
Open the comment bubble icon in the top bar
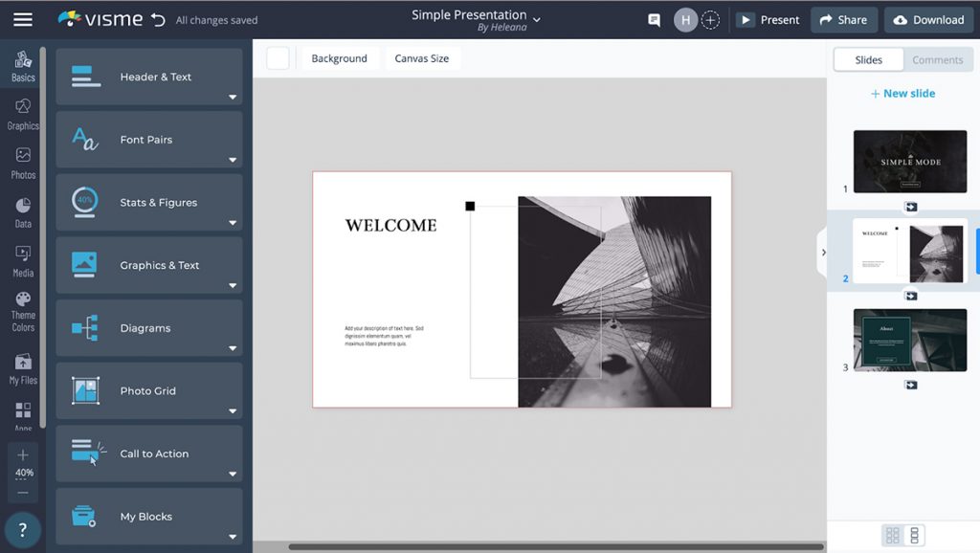pos(653,19)
